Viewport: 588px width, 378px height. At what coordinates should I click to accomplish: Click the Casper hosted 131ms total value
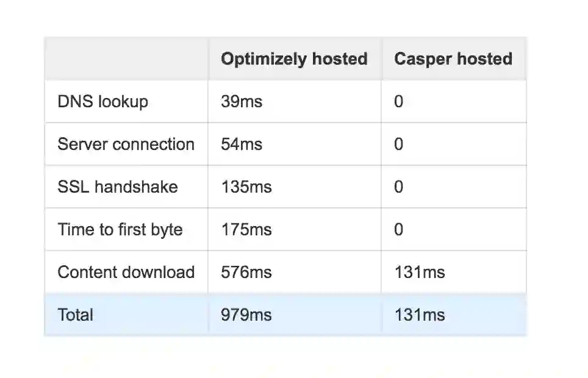420,315
